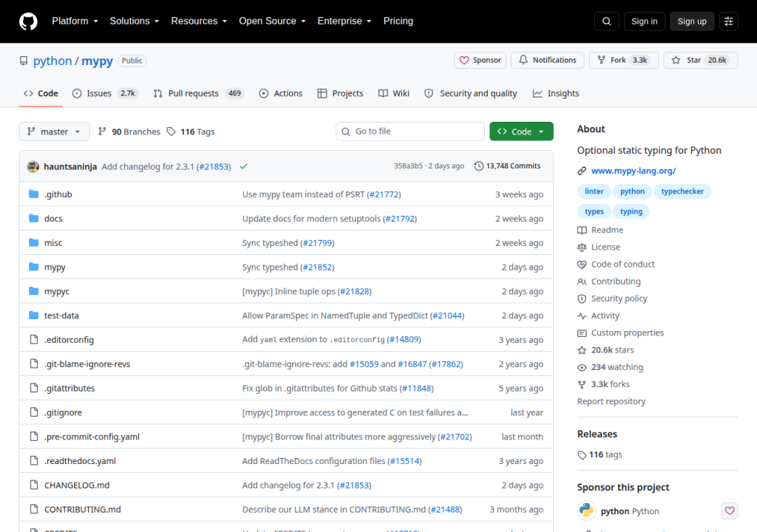Open the Insights tab

[556, 94]
